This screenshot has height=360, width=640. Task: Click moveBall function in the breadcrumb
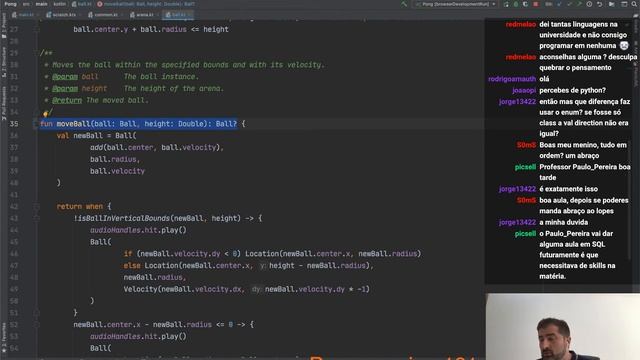[x=146, y=4]
